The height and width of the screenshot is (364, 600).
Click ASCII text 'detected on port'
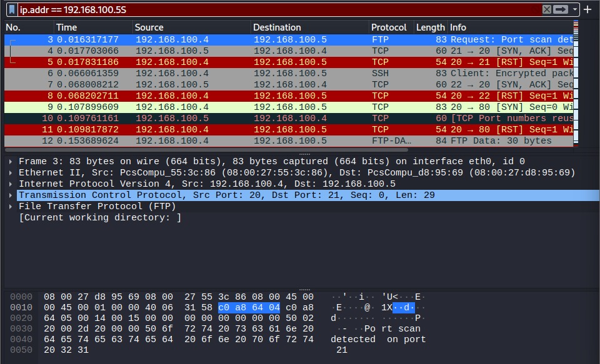[378, 339]
